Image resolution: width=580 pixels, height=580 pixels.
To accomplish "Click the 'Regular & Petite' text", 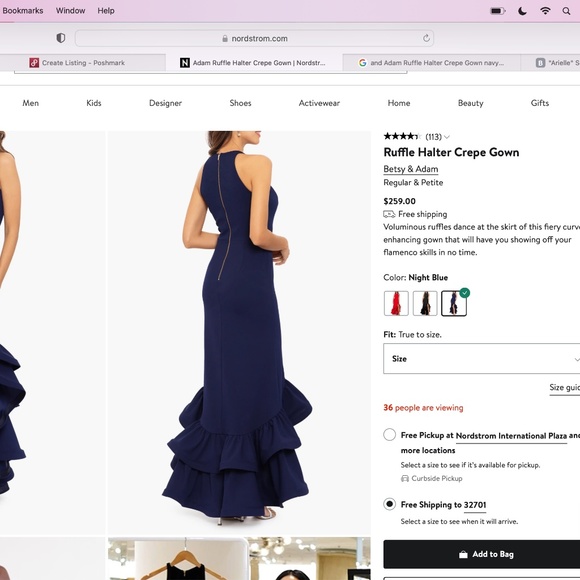I will coord(413,182).
